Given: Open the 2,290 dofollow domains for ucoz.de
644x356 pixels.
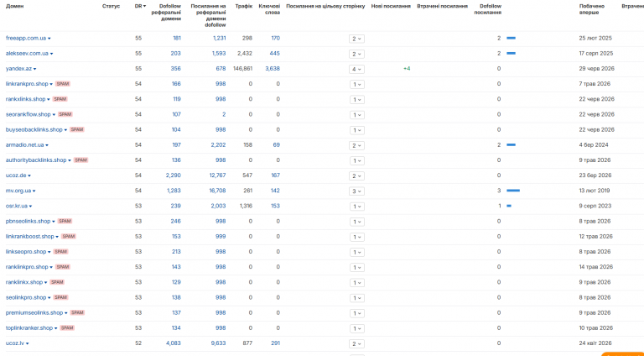Looking at the screenshot, I should point(174,175).
